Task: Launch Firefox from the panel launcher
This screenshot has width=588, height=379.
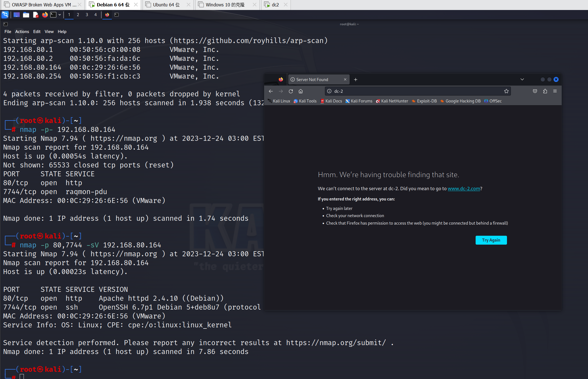Action: (45, 15)
